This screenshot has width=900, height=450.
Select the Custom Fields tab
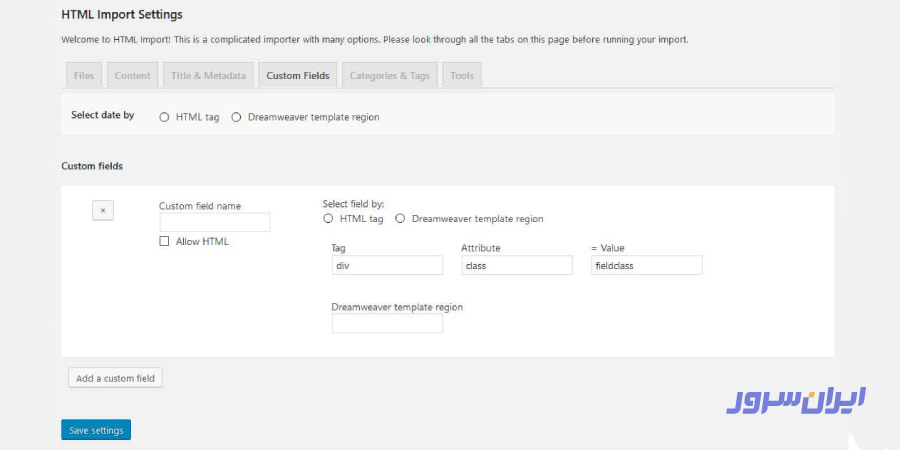pos(298,76)
